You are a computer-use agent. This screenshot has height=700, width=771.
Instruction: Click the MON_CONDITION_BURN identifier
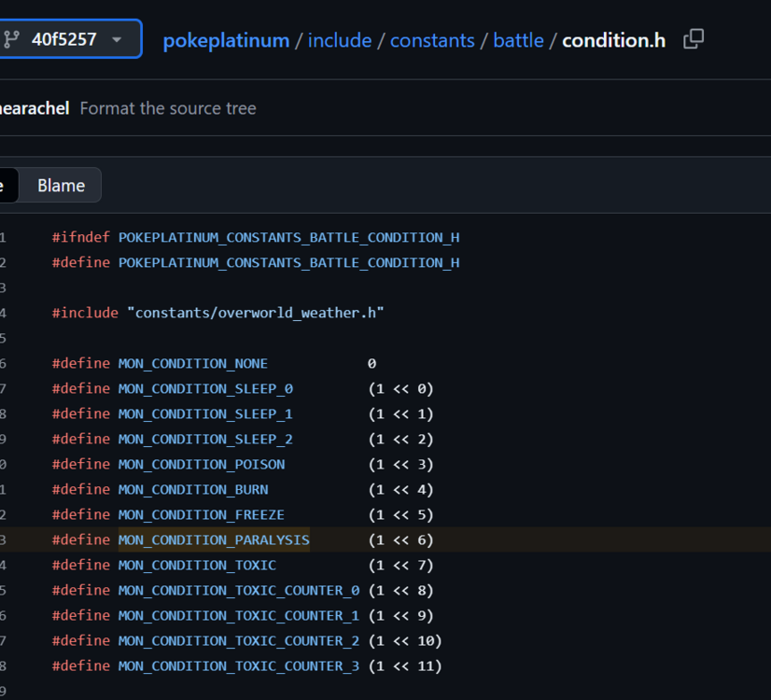(192, 489)
